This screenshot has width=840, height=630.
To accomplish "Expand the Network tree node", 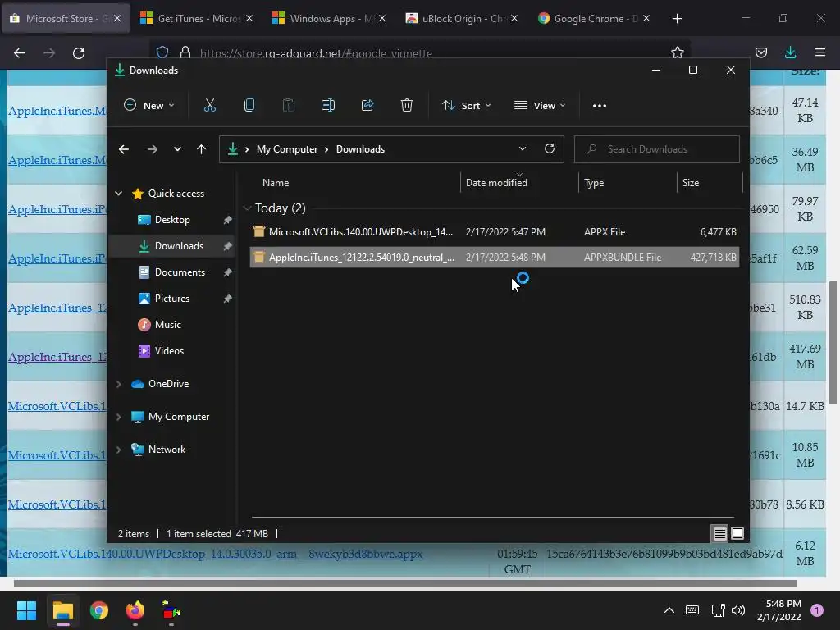I will [118, 450].
